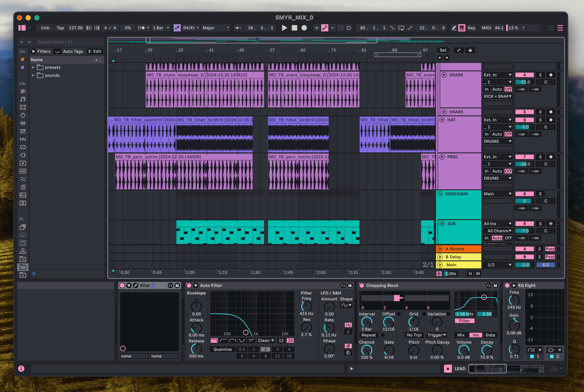Click the Tap tempo button
584x392 pixels.
[x=60, y=28]
